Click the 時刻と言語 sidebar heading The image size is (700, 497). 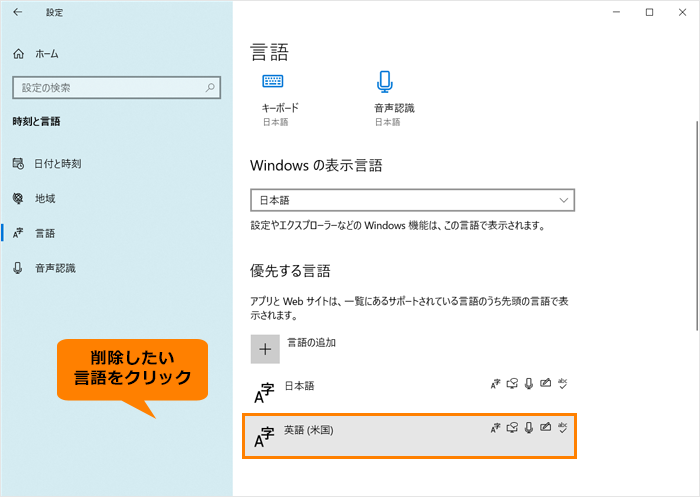[36, 121]
